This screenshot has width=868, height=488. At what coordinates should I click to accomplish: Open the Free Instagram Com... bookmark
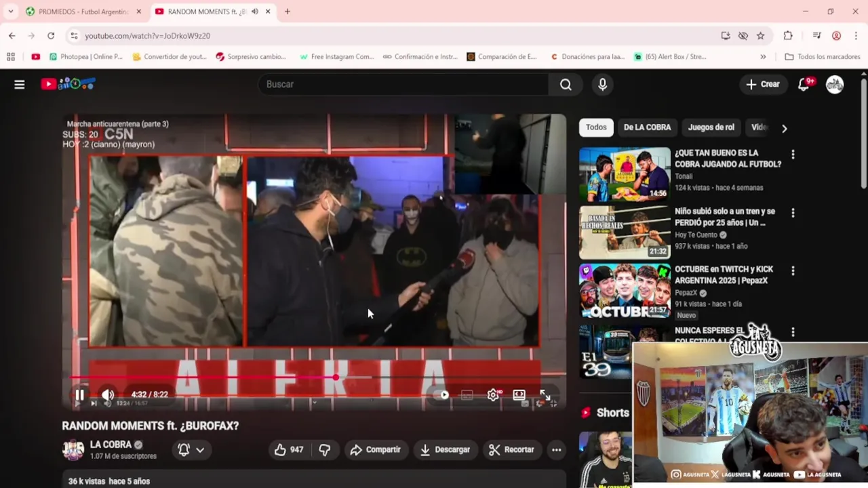point(336,57)
